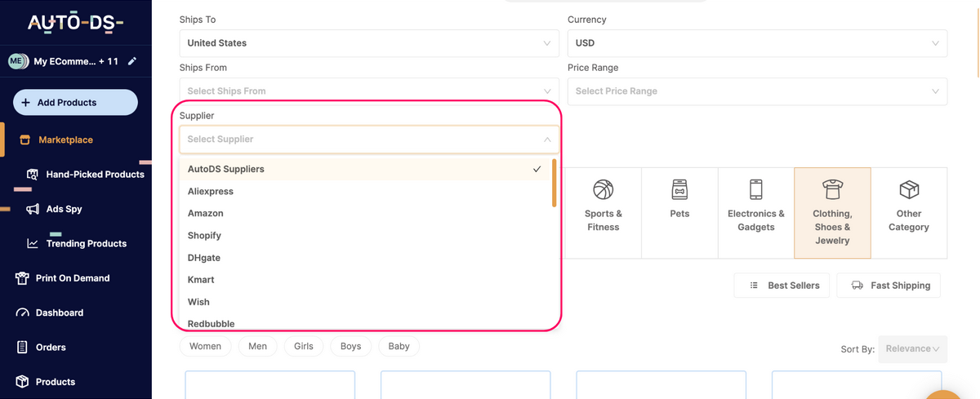Select Electronics & Gadgets category tile

point(756,213)
